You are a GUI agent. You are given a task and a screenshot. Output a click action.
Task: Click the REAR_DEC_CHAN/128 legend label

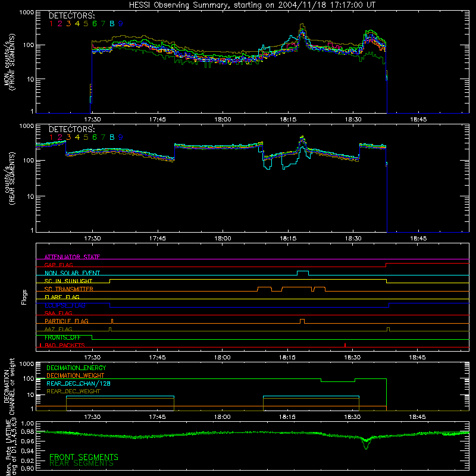[x=79, y=384]
